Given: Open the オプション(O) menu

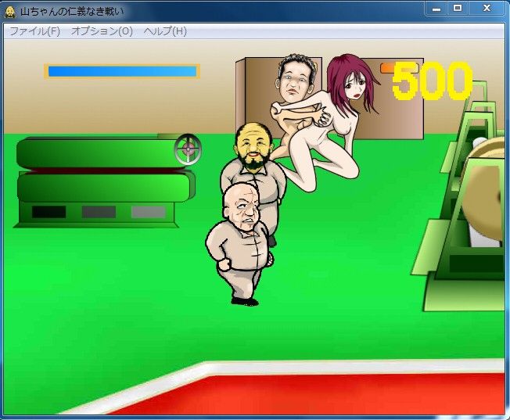Looking at the screenshot, I should tap(102, 31).
